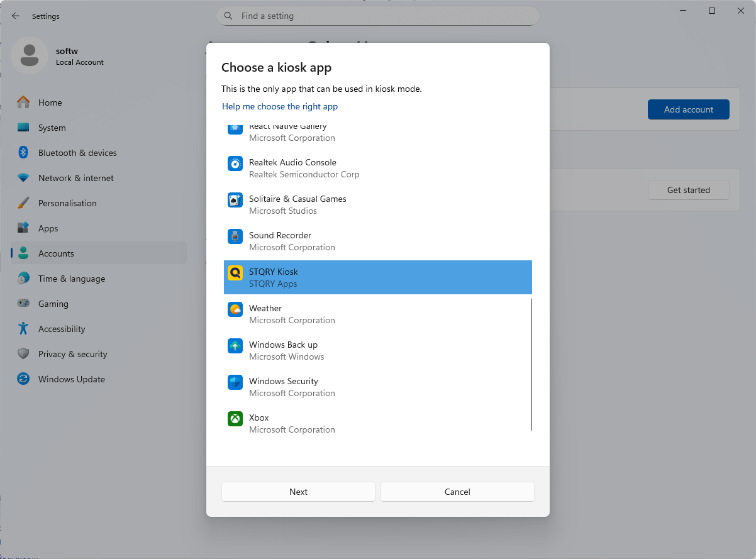Image resolution: width=756 pixels, height=559 pixels.
Task: Go to Bluetooth & devices label
Action: point(77,153)
